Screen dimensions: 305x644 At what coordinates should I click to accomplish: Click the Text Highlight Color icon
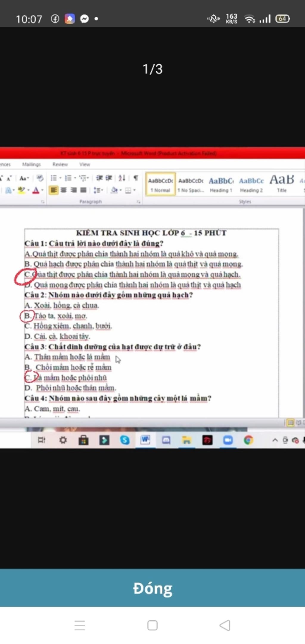click(x=21, y=190)
